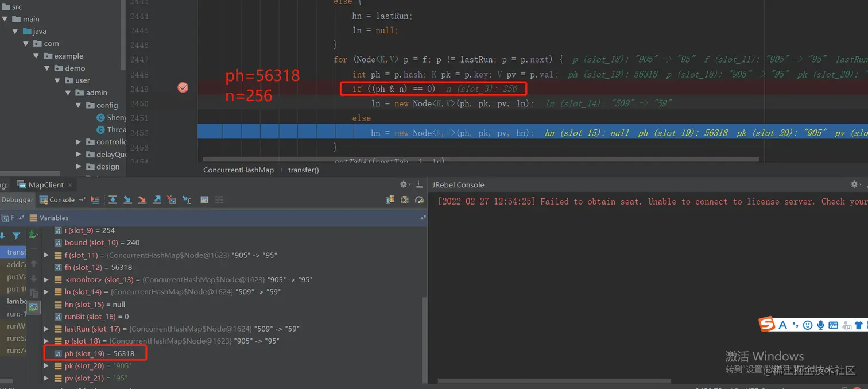The width and height of the screenshot is (868, 389).
Task: Click the Step Over debug icon
Action: 113,199
